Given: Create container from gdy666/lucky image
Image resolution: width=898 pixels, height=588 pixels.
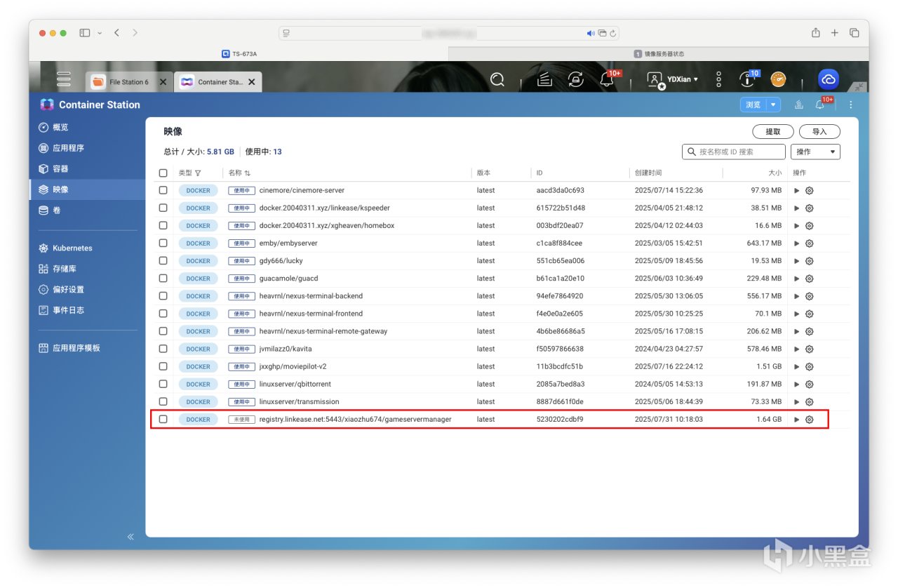Looking at the screenshot, I should point(796,261).
